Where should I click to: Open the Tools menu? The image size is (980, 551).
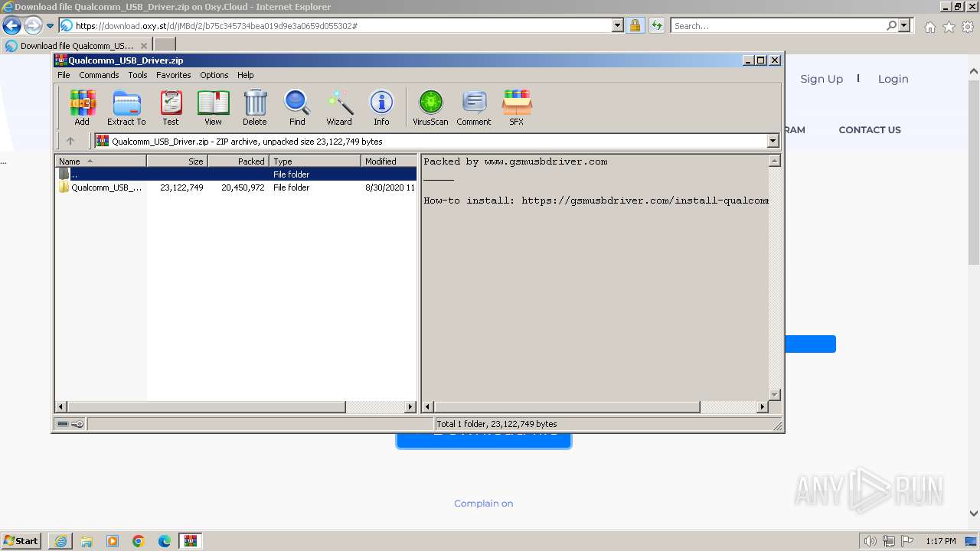click(x=138, y=75)
